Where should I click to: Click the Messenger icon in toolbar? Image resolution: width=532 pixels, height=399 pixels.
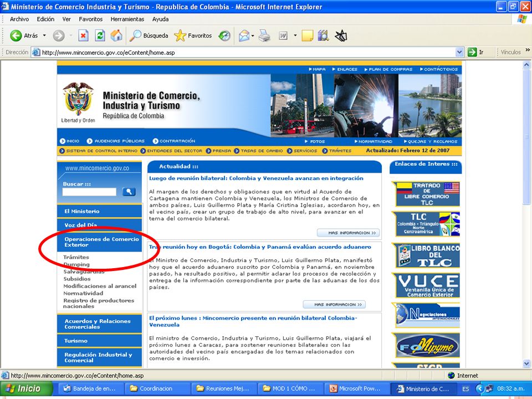click(341, 35)
